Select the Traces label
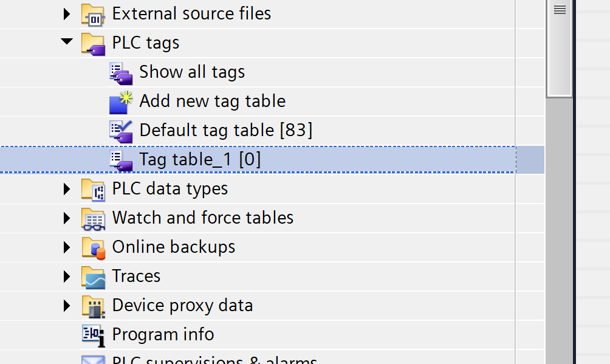610x364 pixels. point(136,276)
